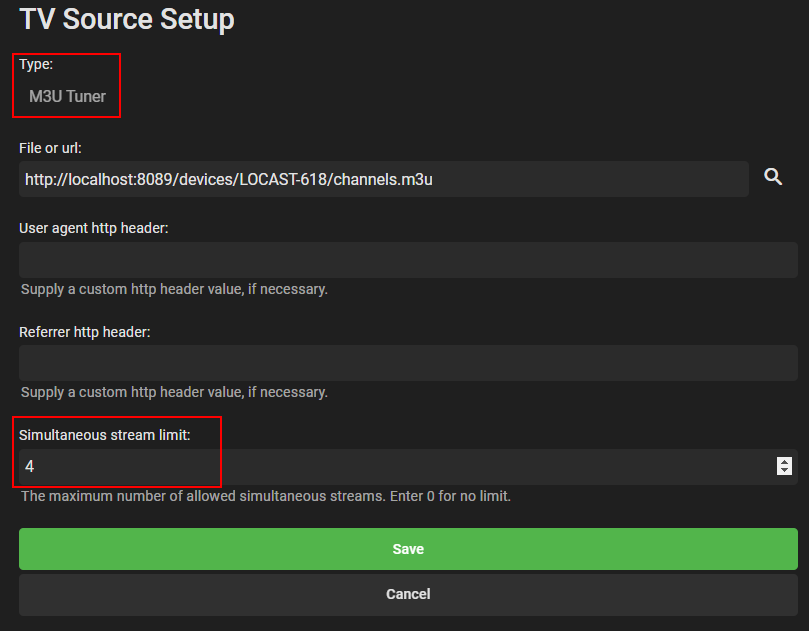Select the Referrer http header text box
809x631 pixels.
coord(408,363)
